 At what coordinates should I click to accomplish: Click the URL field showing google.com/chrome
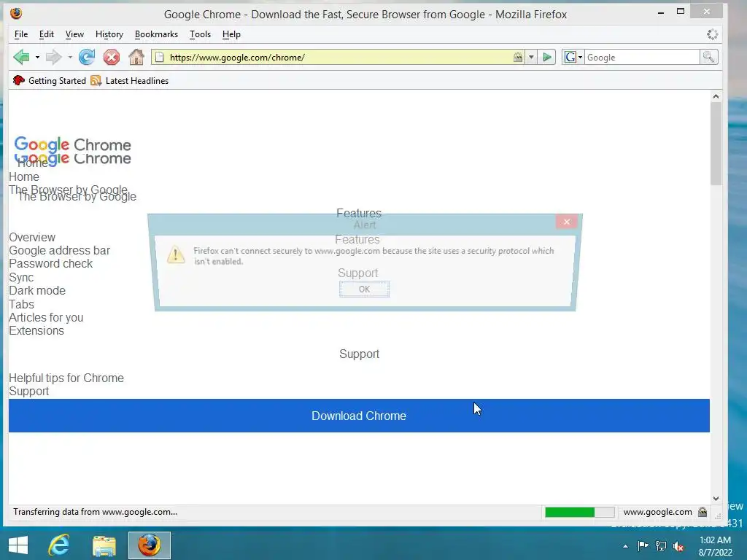click(x=338, y=57)
